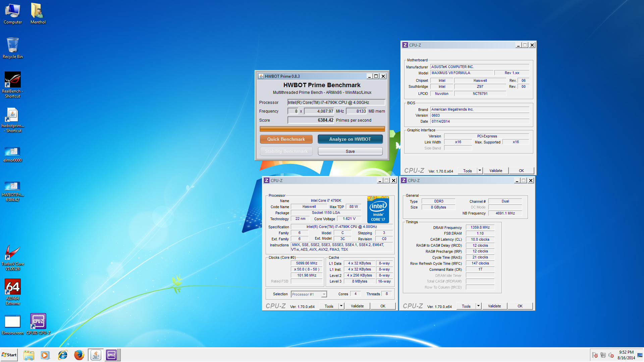The image size is (644, 362).
Task: Open Tools dropdown arrow in motherboard CPU-Z window
Action: pyautogui.click(x=480, y=171)
